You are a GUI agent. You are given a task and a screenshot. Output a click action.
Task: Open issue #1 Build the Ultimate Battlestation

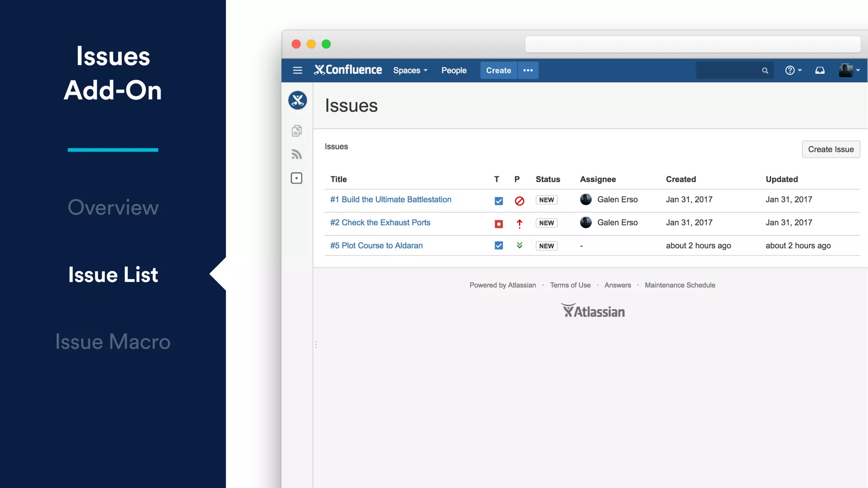click(x=390, y=200)
